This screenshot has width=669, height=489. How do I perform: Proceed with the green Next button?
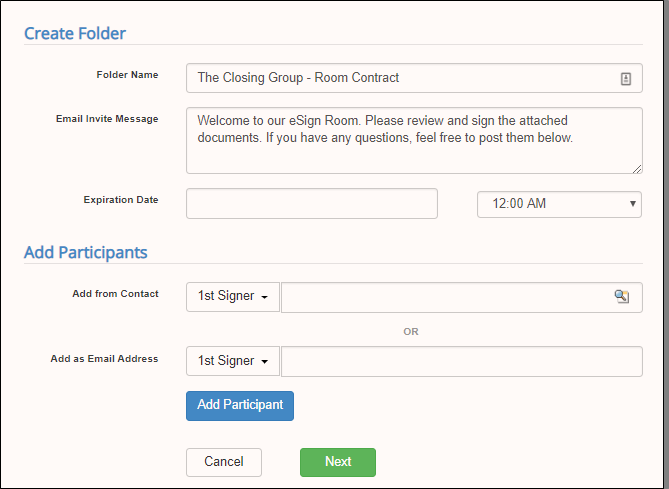point(338,462)
